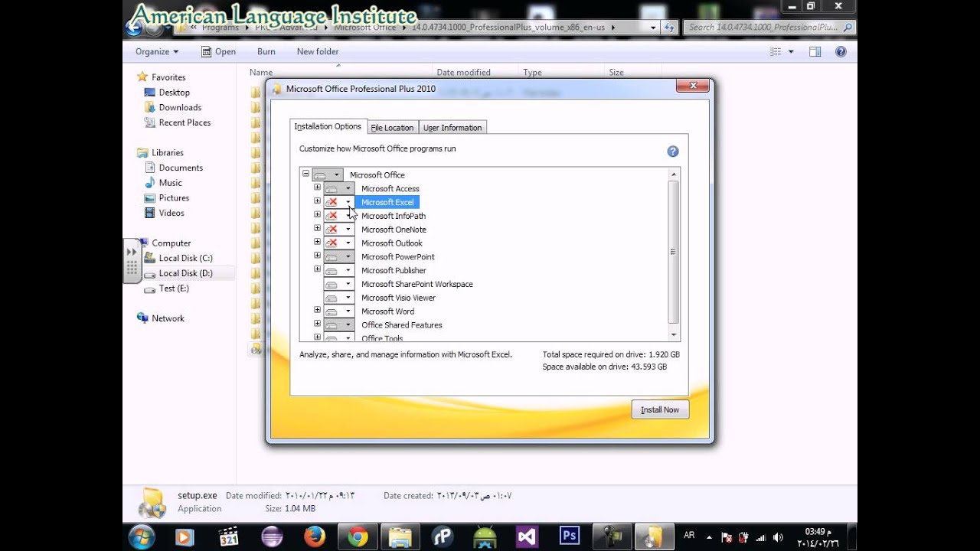Select Microsoft Excel in the feature tree

(387, 202)
